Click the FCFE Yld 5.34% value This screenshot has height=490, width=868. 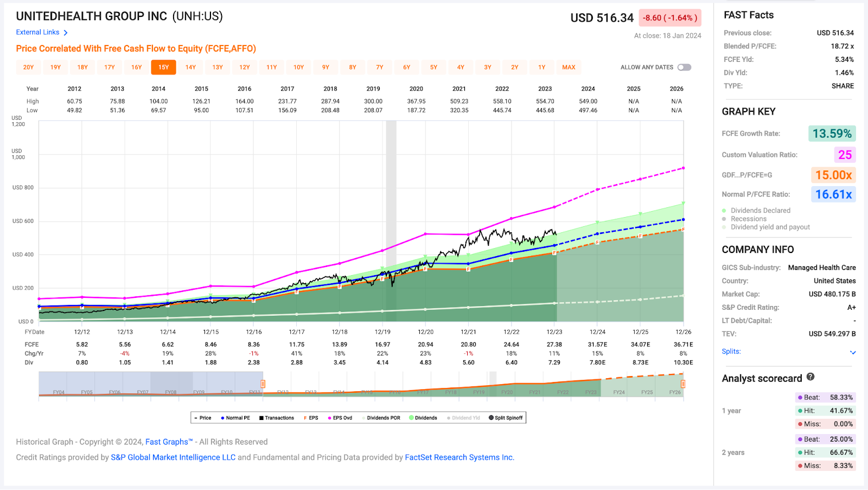pos(844,60)
